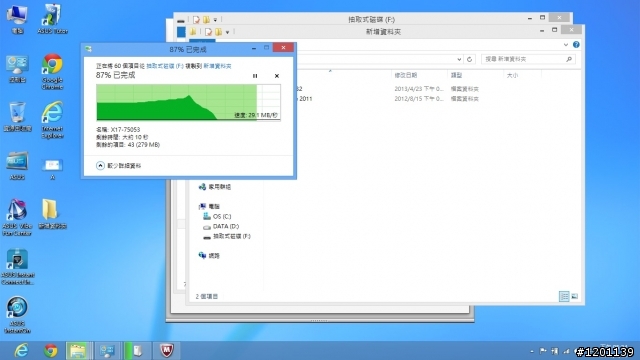Open the 新增資料夾 destination link in copy dialog

217,66
